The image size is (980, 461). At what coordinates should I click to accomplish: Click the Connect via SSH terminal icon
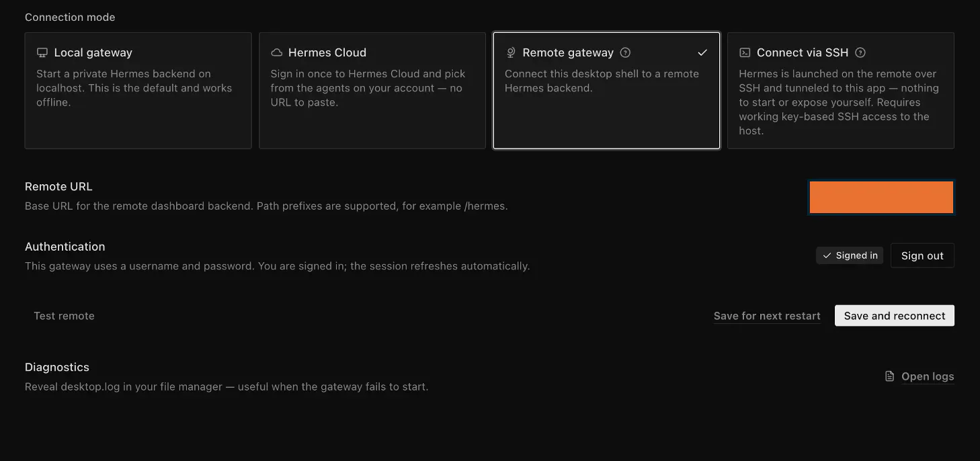point(745,52)
